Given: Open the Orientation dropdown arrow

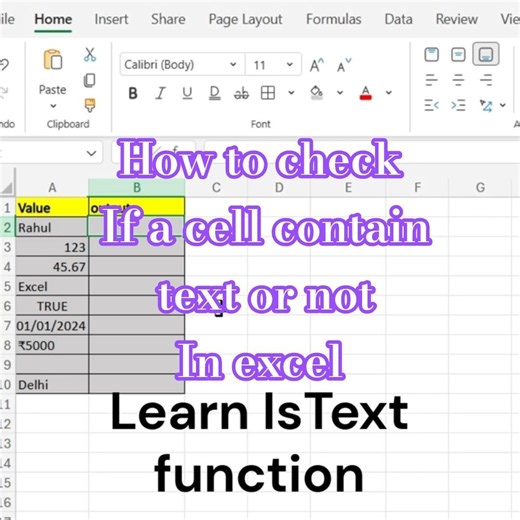Looking at the screenshot, I should (503, 105).
